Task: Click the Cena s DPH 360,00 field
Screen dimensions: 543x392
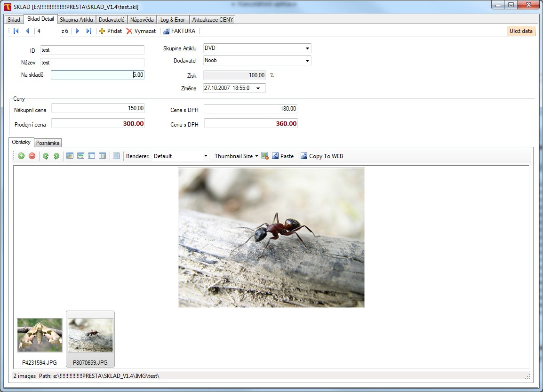Action: (x=251, y=123)
